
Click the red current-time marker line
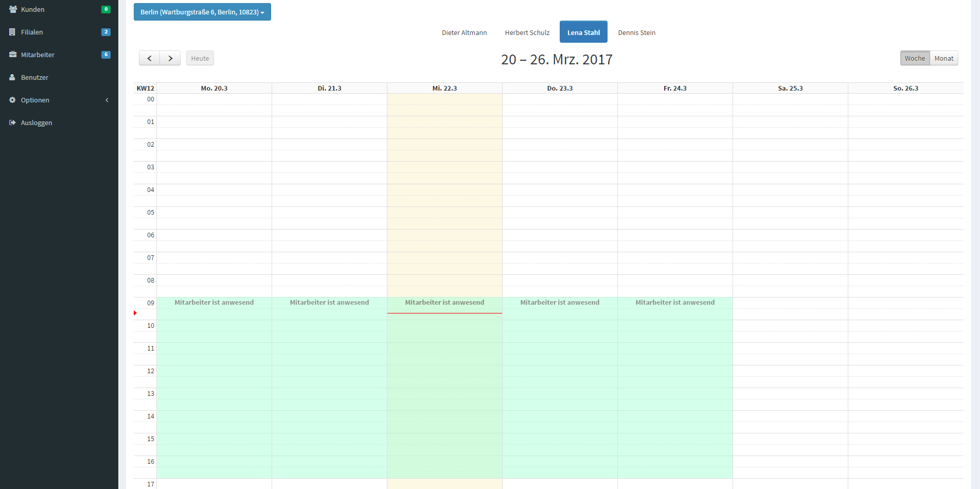444,313
